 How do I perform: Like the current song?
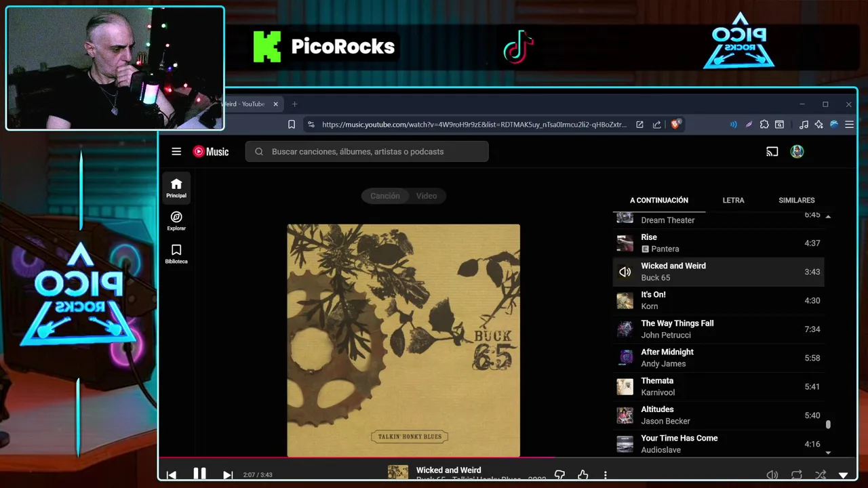(583, 475)
